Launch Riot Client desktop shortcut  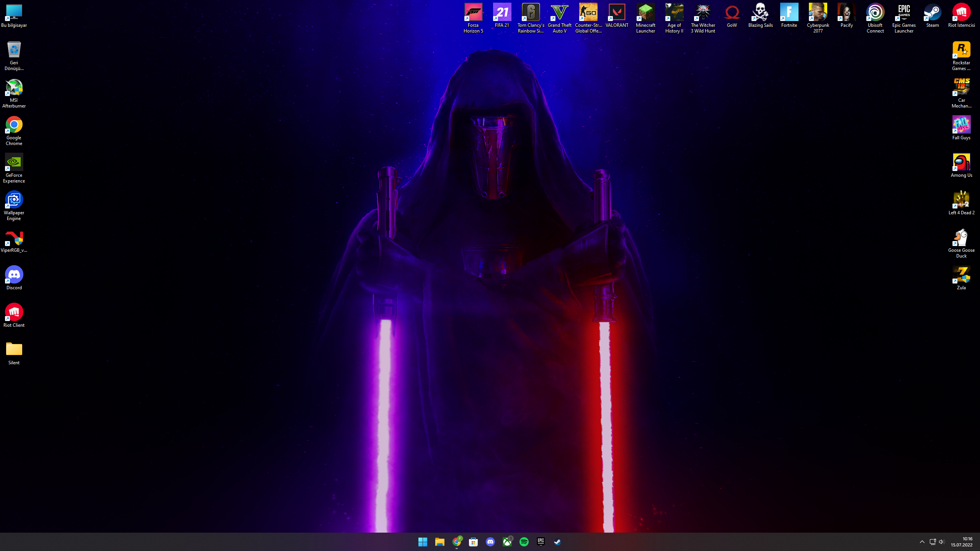pos(14,316)
